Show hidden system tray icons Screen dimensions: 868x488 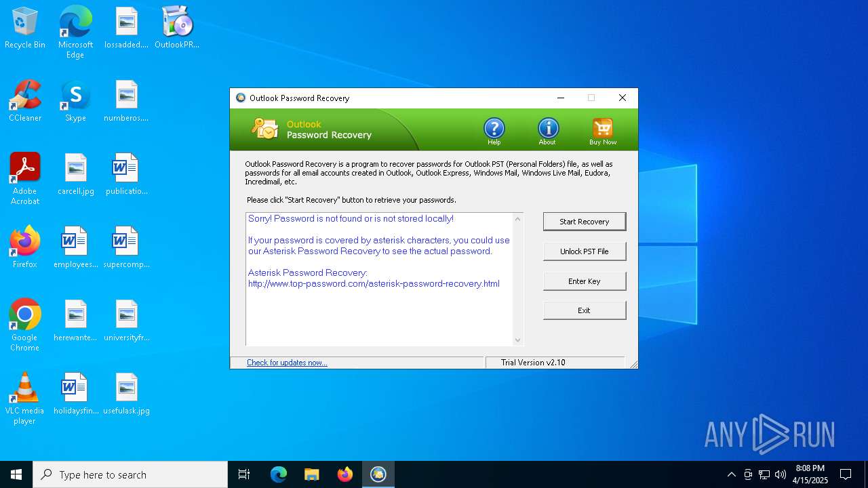click(x=731, y=474)
